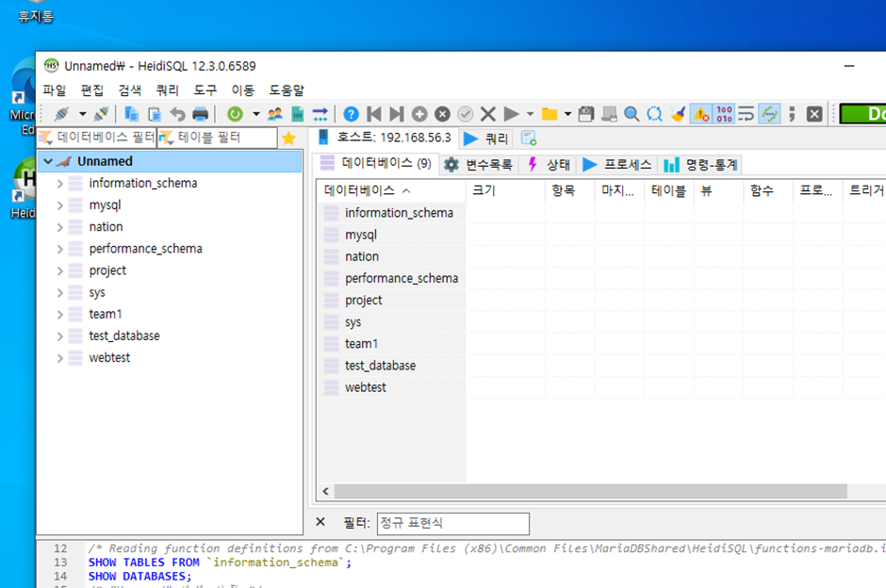Expand the mysql database in the tree
886x588 pixels.
[x=60, y=205]
